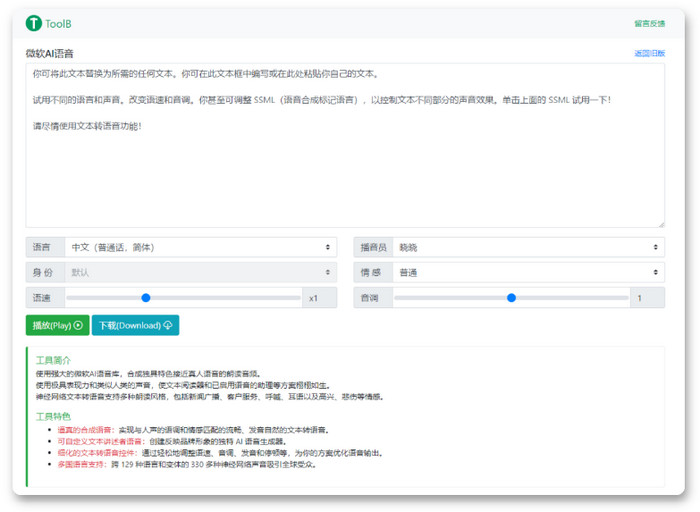
Task: Click the textarea resize grip corner
Action: [661, 224]
